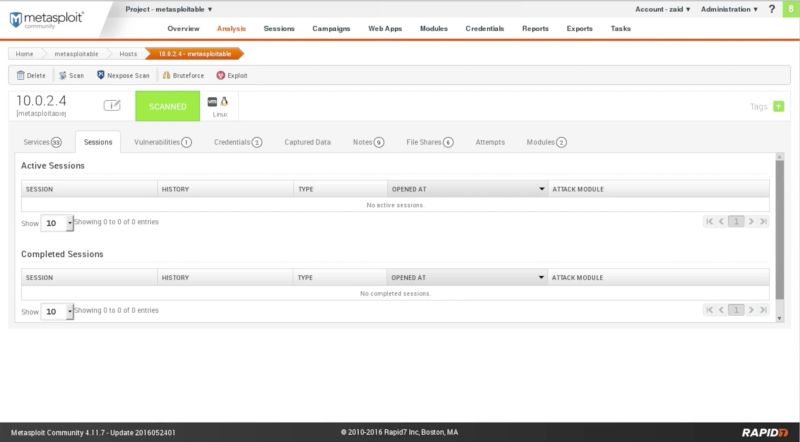Click the 10.0.2.4 host address heading
The width and height of the screenshot is (800, 442).
41,101
